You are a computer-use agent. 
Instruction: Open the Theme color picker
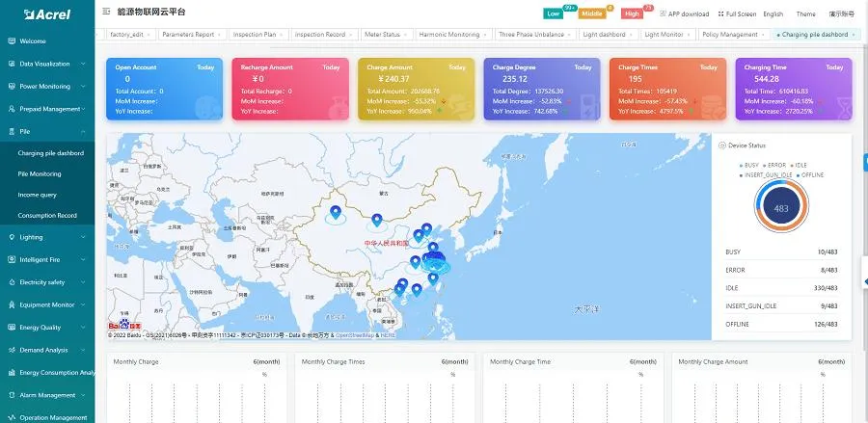805,14
